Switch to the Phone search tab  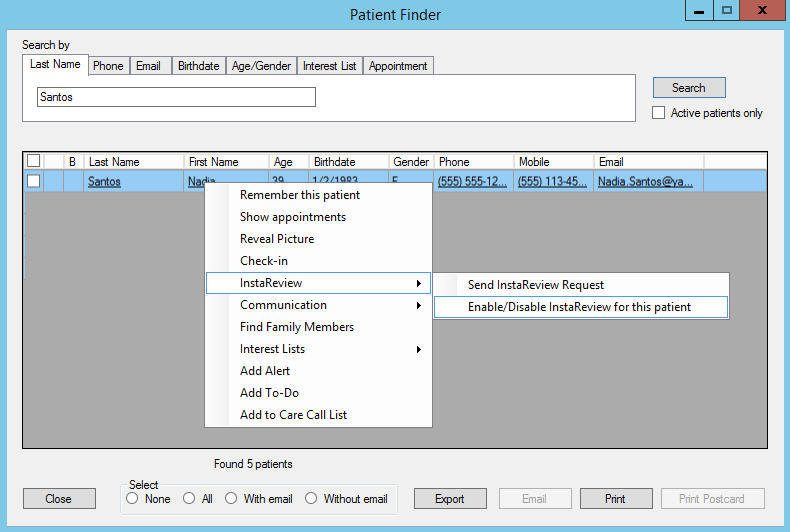(108, 66)
